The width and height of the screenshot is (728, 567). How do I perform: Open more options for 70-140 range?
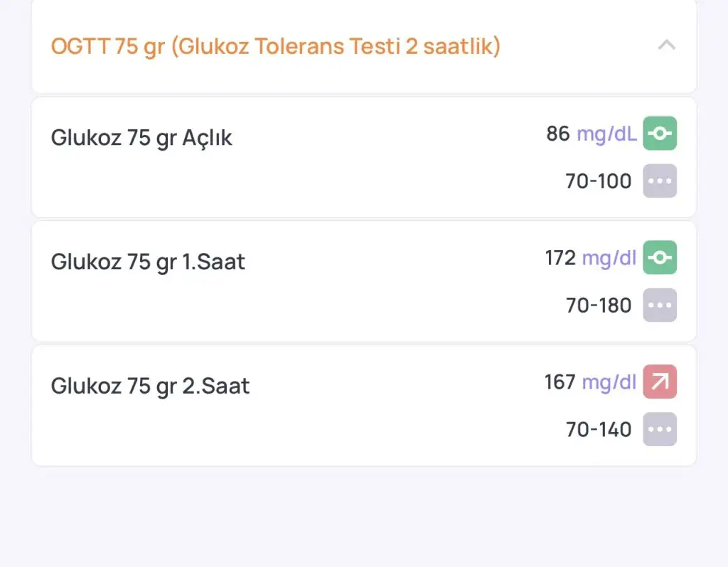click(x=660, y=429)
